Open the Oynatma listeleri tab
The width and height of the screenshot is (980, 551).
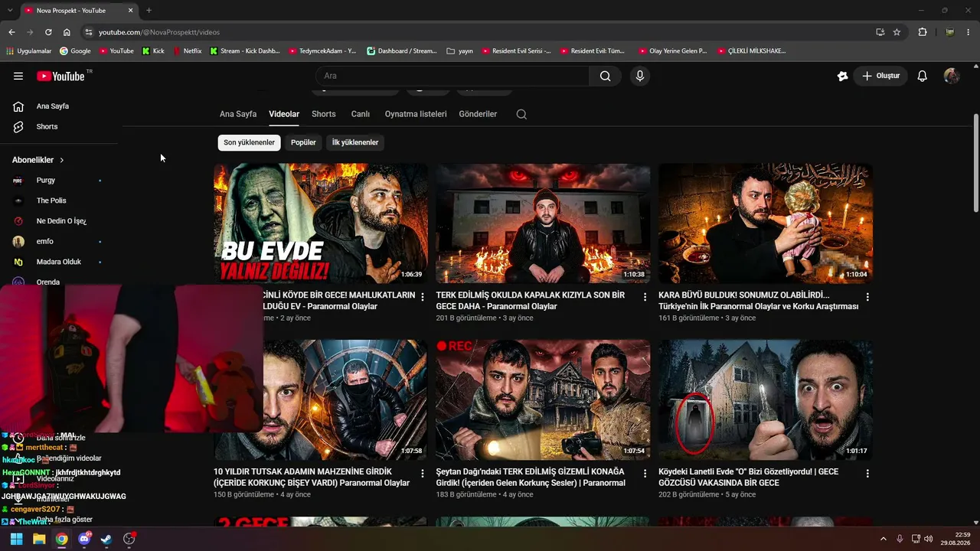tap(416, 114)
